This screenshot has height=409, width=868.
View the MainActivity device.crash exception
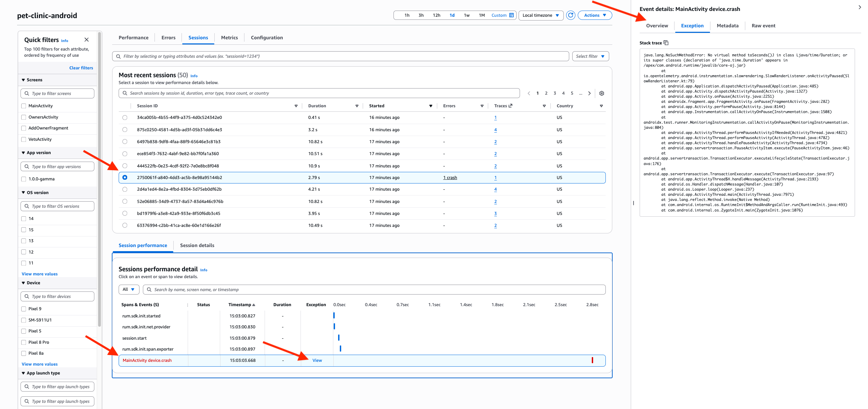[317, 360]
